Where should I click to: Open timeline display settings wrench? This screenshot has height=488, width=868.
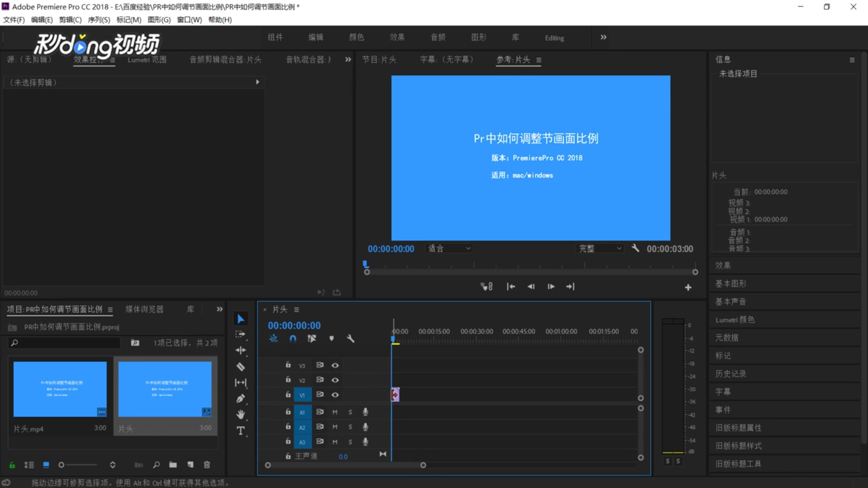tap(350, 338)
